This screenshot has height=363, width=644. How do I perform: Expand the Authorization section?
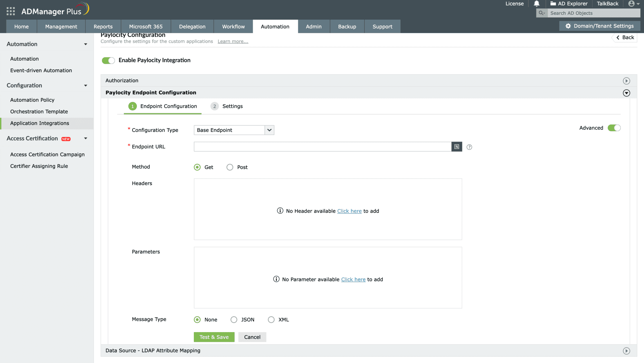pos(626,81)
